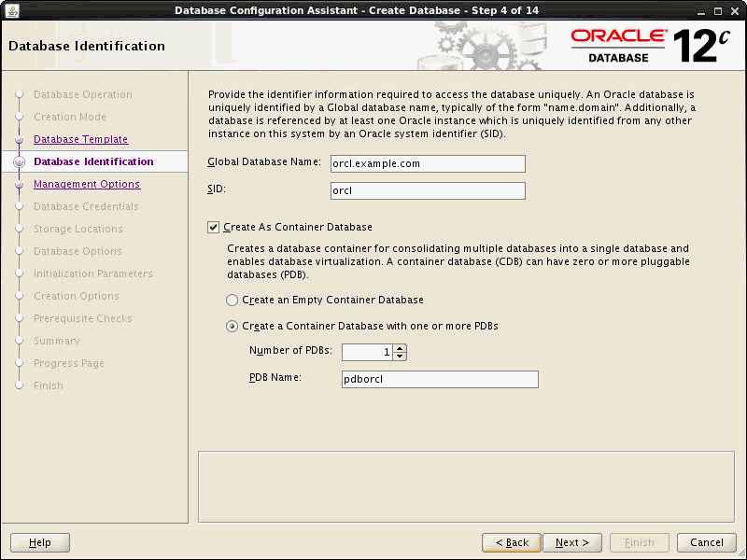The height and width of the screenshot is (560, 747).
Task: Click the Creation Mode step label
Action: [x=70, y=118]
